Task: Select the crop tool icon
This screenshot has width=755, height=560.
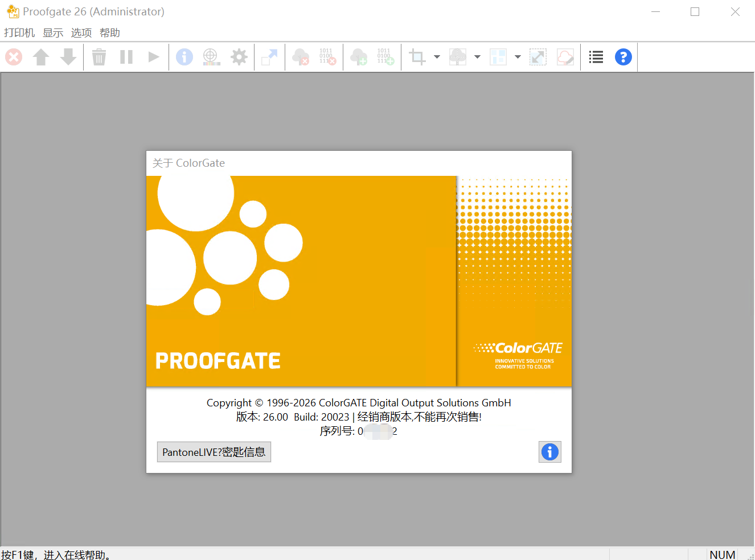Action: coord(417,57)
